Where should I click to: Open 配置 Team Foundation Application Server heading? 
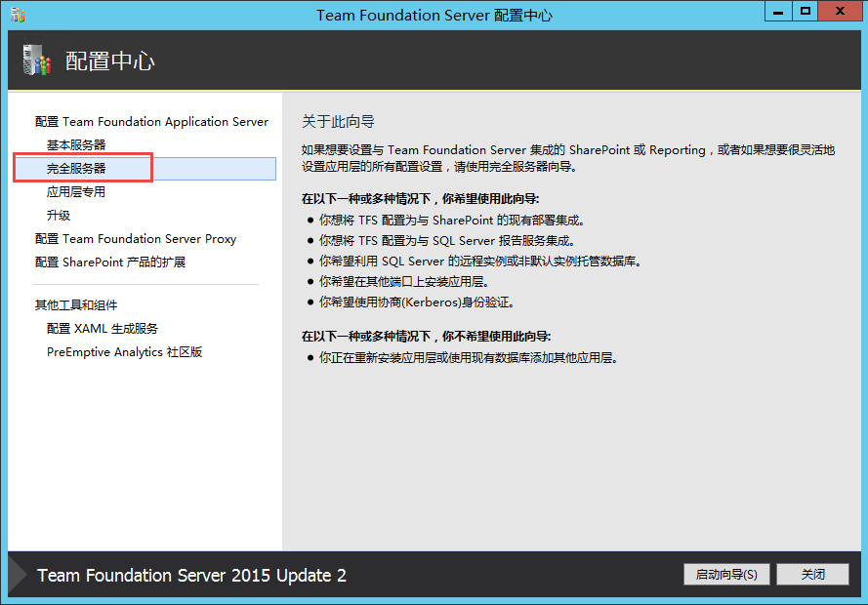click(x=151, y=122)
